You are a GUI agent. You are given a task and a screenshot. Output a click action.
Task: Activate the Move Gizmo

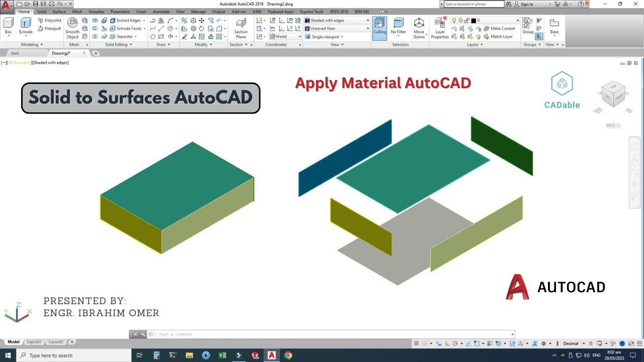click(419, 28)
